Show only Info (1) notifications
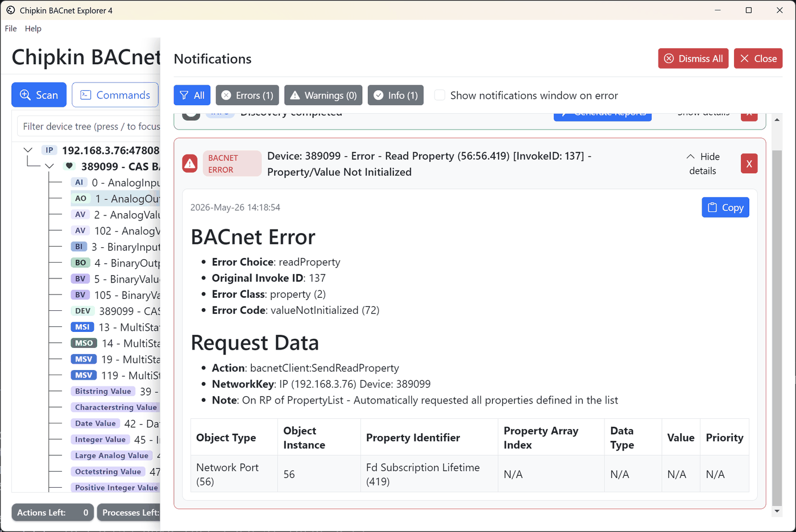The height and width of the screenshot is (532, 796). tap(396, 95)
